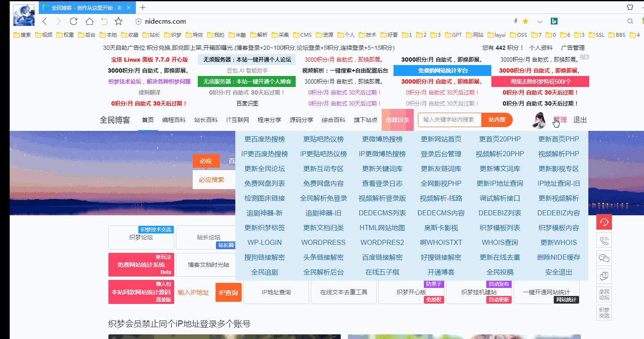Click the phone contact icon in sidebar
The image size is (644, 339).
pyautogui.click(x=604, y=241)
